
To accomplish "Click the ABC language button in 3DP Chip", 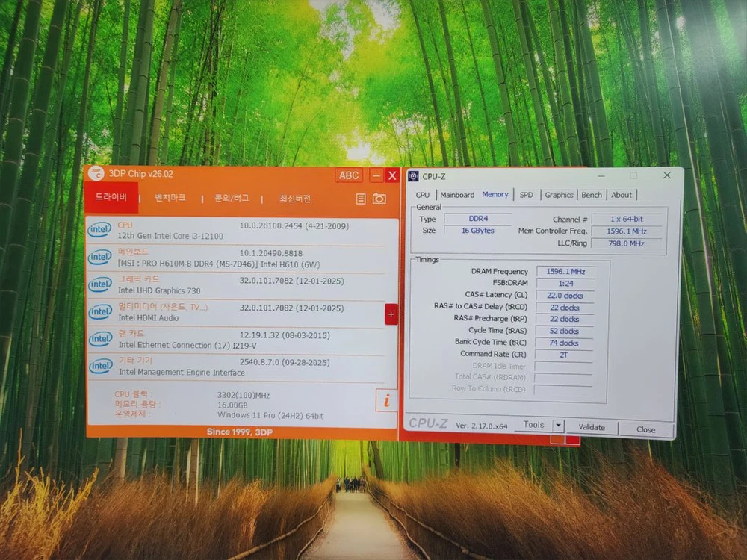I will coord(349,175).
